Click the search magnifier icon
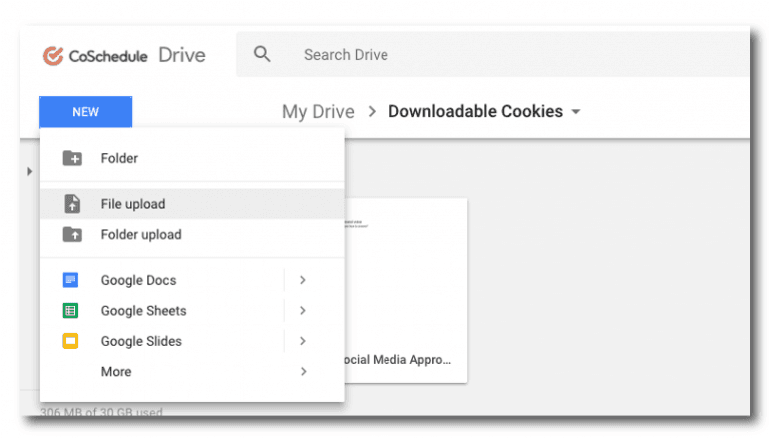 coord(262,55)
